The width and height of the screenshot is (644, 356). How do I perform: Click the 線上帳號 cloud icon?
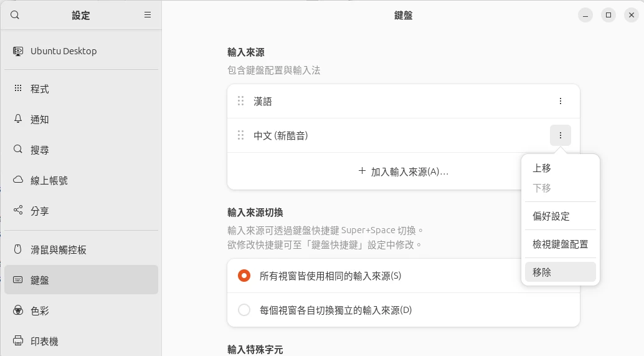(x=18, y=180)
